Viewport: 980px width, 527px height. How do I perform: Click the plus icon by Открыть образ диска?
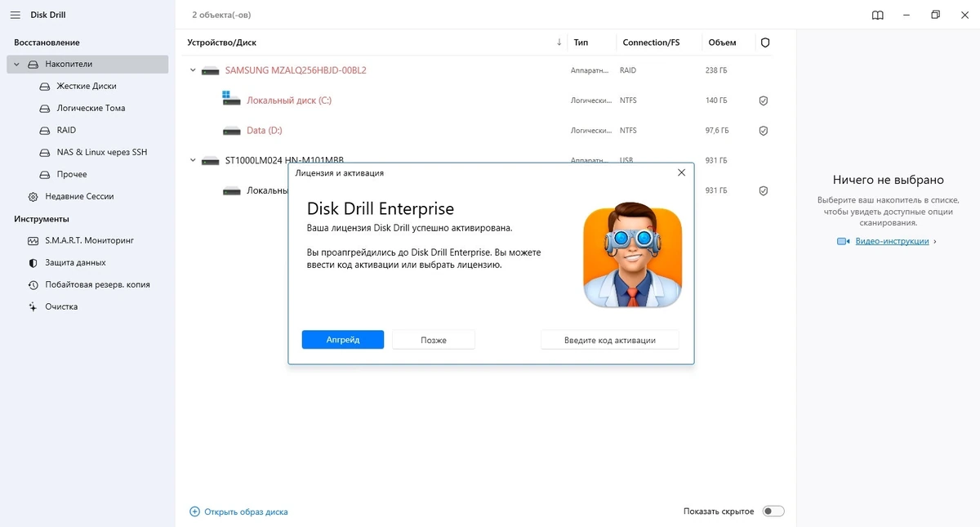[194, 511]
